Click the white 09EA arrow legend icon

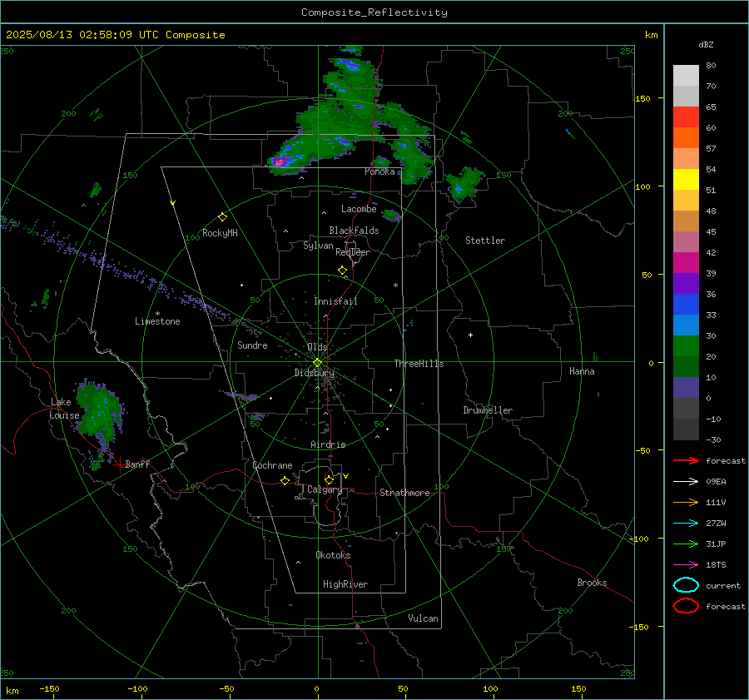(x=686, y=482)
